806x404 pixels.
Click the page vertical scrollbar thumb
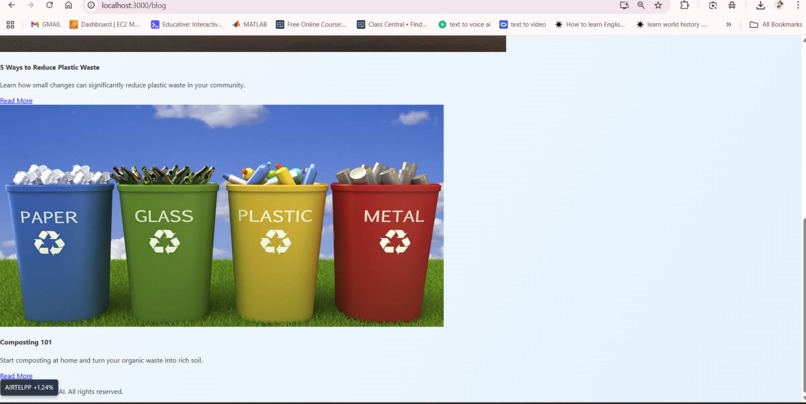(803, 304)
